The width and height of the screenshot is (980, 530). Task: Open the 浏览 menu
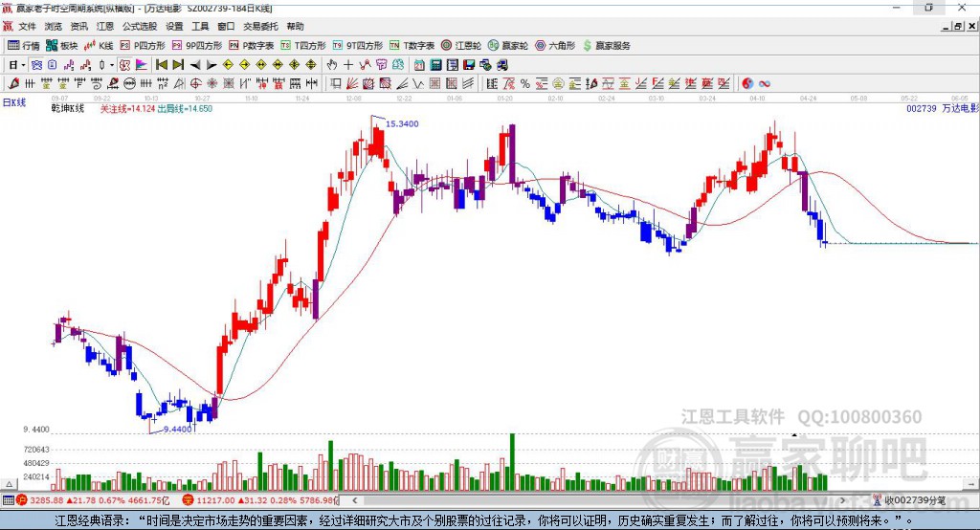point(54,26)
